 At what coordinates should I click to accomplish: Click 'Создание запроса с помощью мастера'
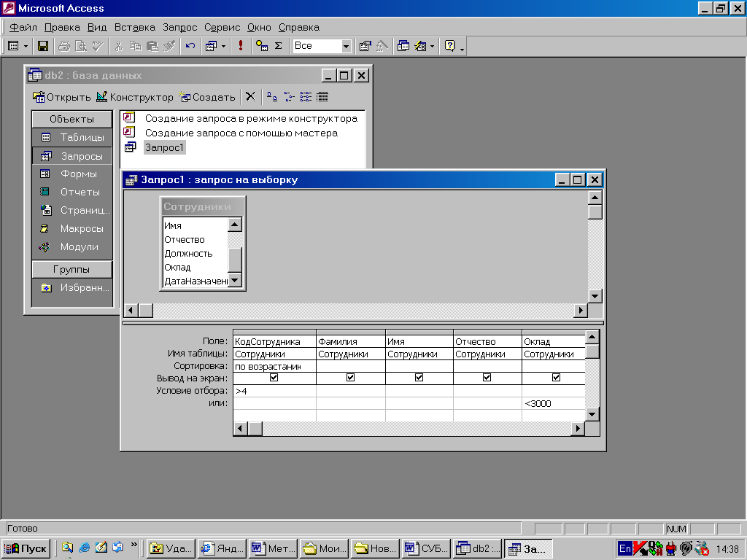point(241,133)
